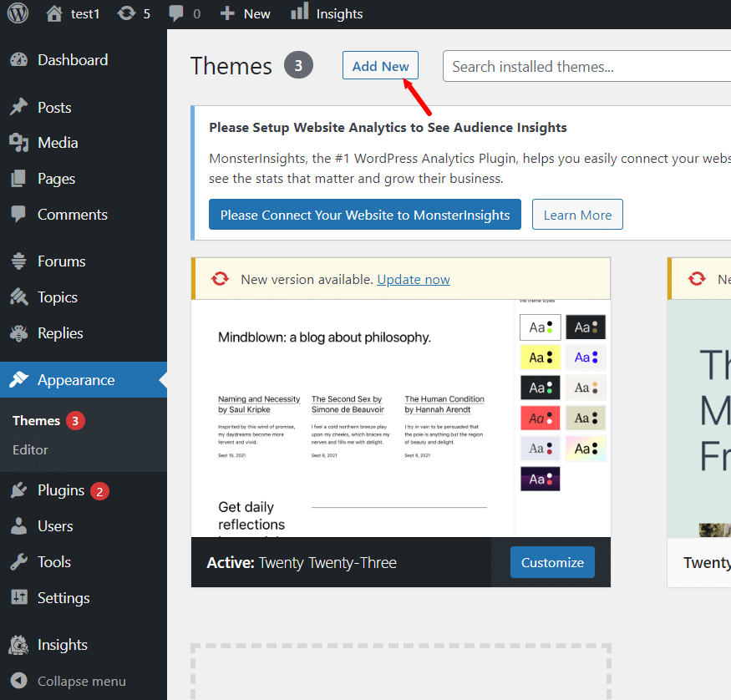Open the updates counter in the admin bar
This screenshot has height=700, width=731.
[x=132, y=13]
